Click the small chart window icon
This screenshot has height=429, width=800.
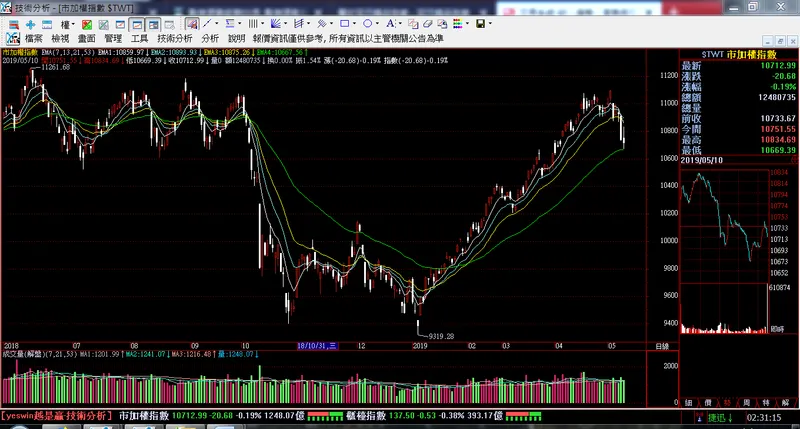click(x=120, y=24)
